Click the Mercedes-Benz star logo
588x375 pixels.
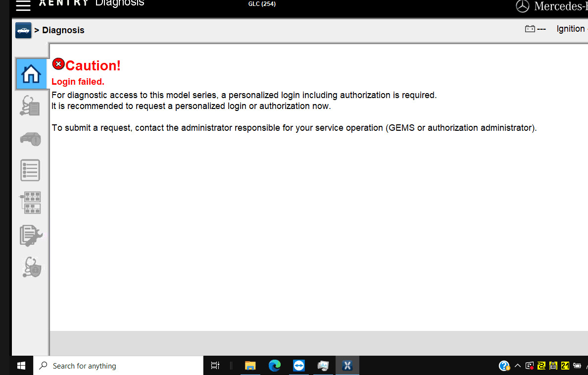(524, 6)
